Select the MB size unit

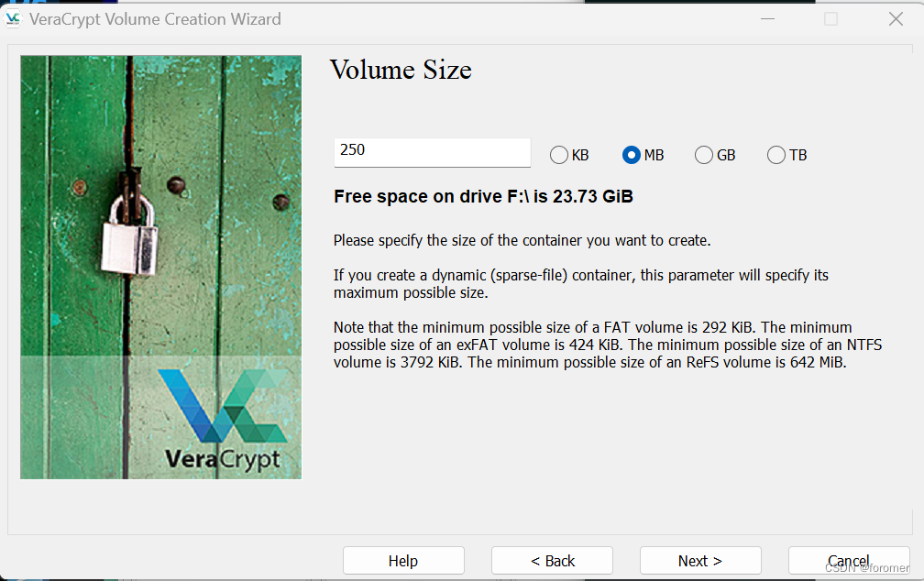[x=643, y=155]
